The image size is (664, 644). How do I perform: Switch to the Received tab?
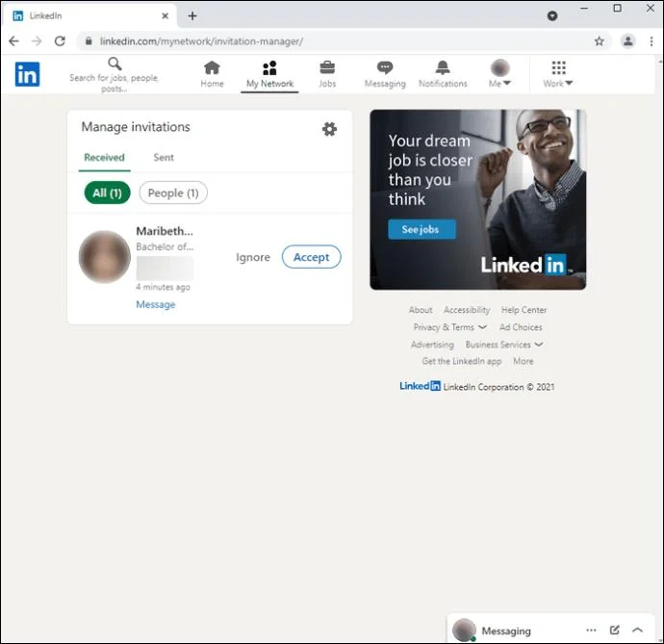pyautogui.click(x=104, y=158)
